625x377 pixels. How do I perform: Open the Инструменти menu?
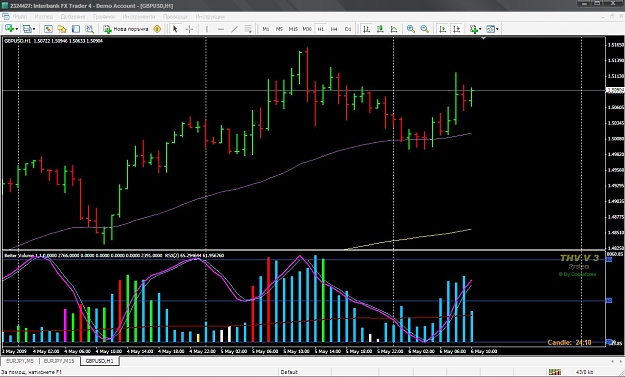pyautogui.click(x=139, y=17)
